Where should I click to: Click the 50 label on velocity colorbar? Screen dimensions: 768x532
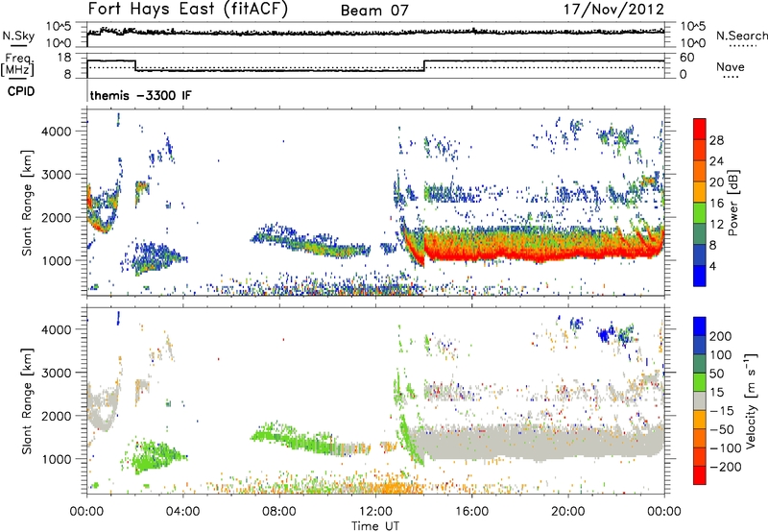tap(716, 374)
